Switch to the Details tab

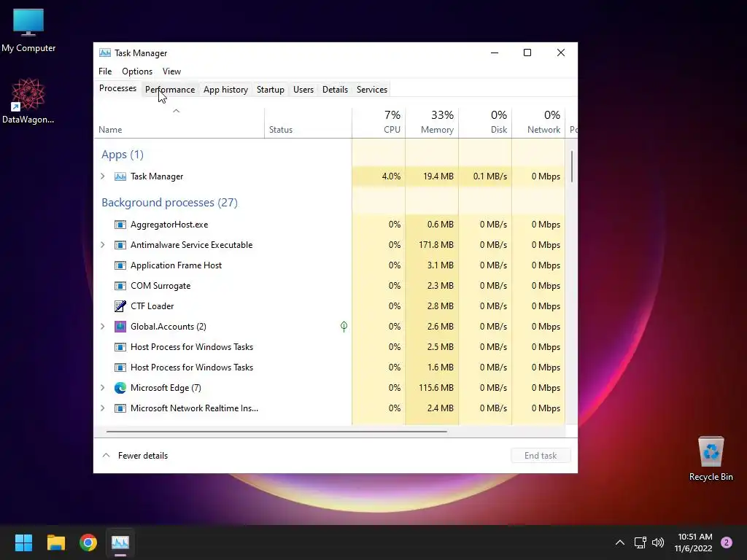[335, 90]
